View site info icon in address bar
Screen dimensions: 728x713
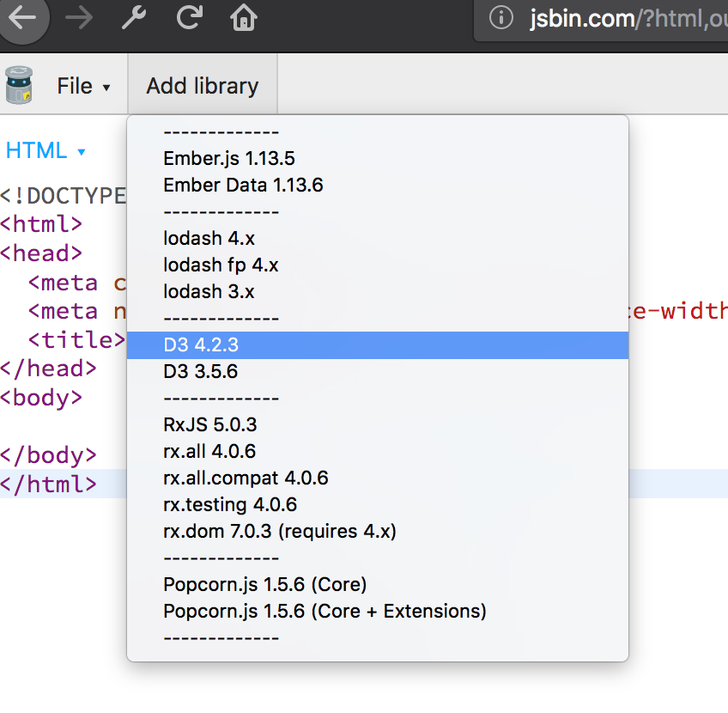tap(501, 18)
